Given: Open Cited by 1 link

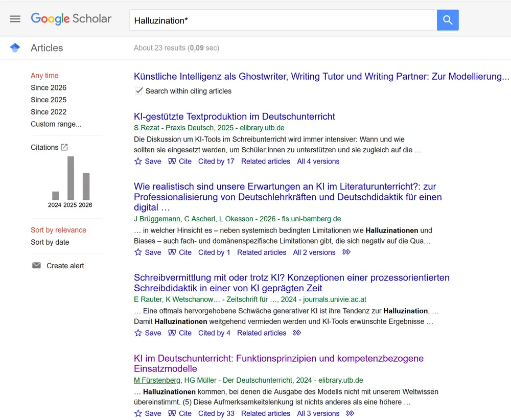Looking at the screenshot, I should click(x=214, y=252).
